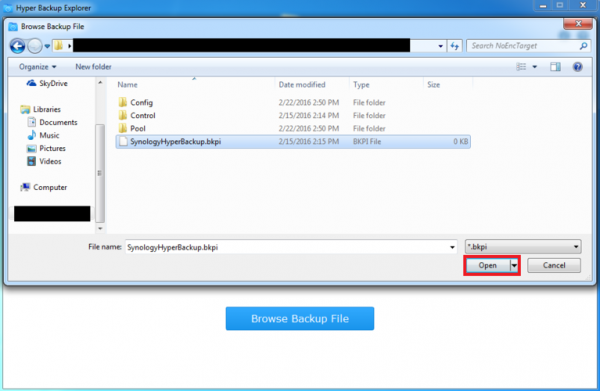This screenshot has height=391, width=600.
Task: Minimize the Hyper Backup Explorer window
Action: [x=543, y=6]
